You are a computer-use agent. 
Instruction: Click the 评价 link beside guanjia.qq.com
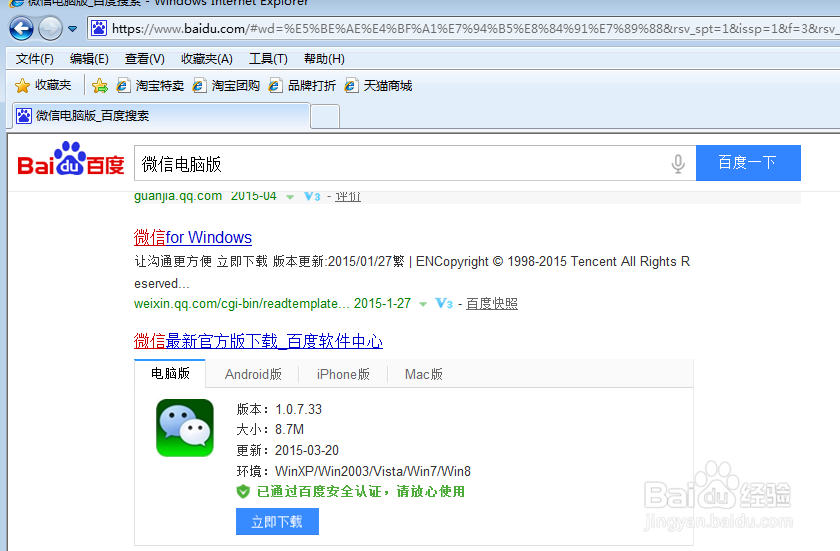(x=348, y=197)
